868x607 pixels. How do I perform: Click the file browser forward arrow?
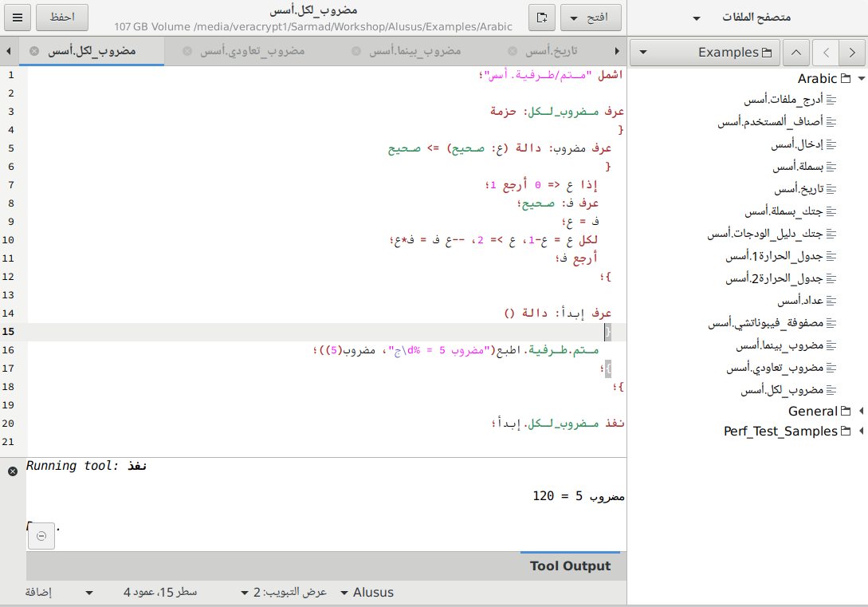pyautogui.click(x=853, y=53)
